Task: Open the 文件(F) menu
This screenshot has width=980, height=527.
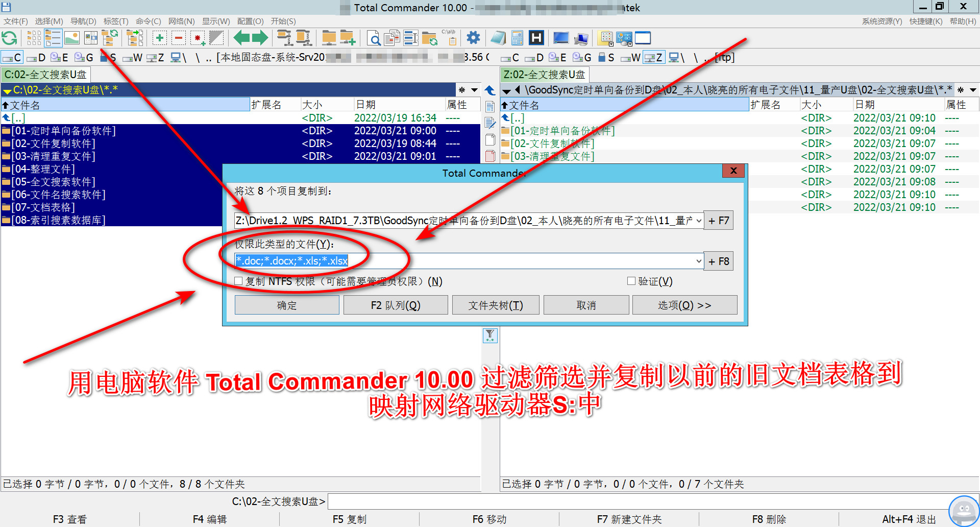Action: (x=16, y=21)
